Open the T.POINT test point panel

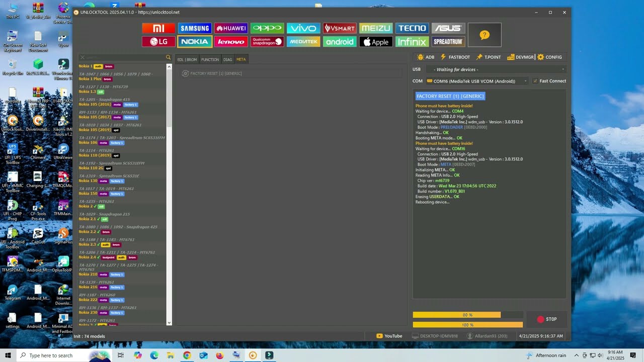pyautogui.click(x=489, y=57)
